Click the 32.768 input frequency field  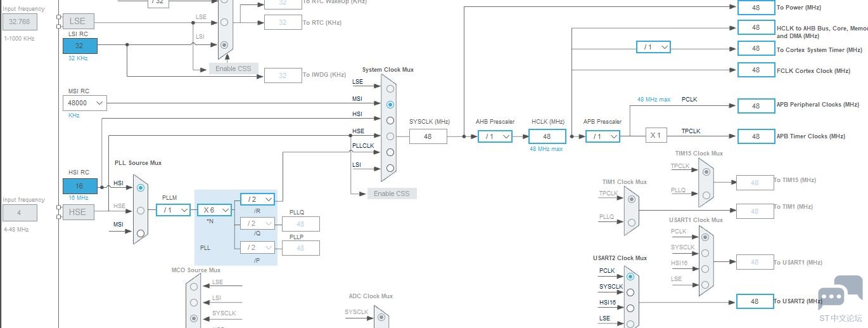20,22
